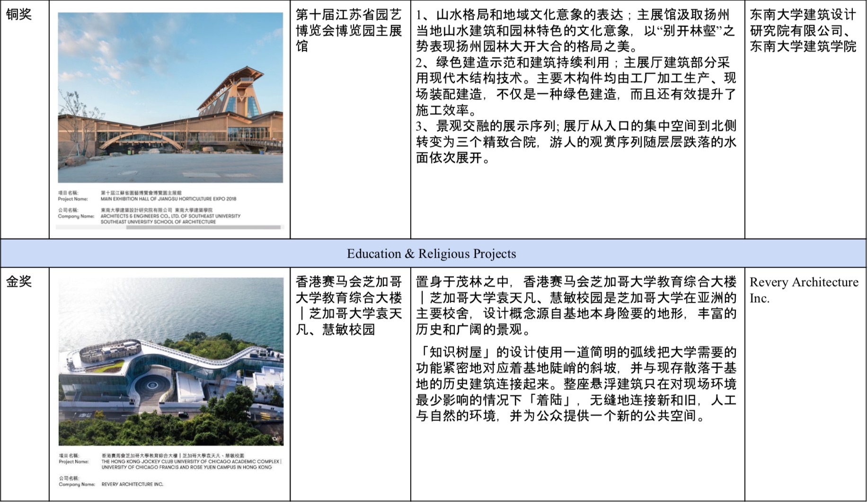Image resolution: width=868 pixels, height=502 pixels.
Task: Click the paragraph starting 「知识树屋」的设计
Action: (x=576, y=384)
